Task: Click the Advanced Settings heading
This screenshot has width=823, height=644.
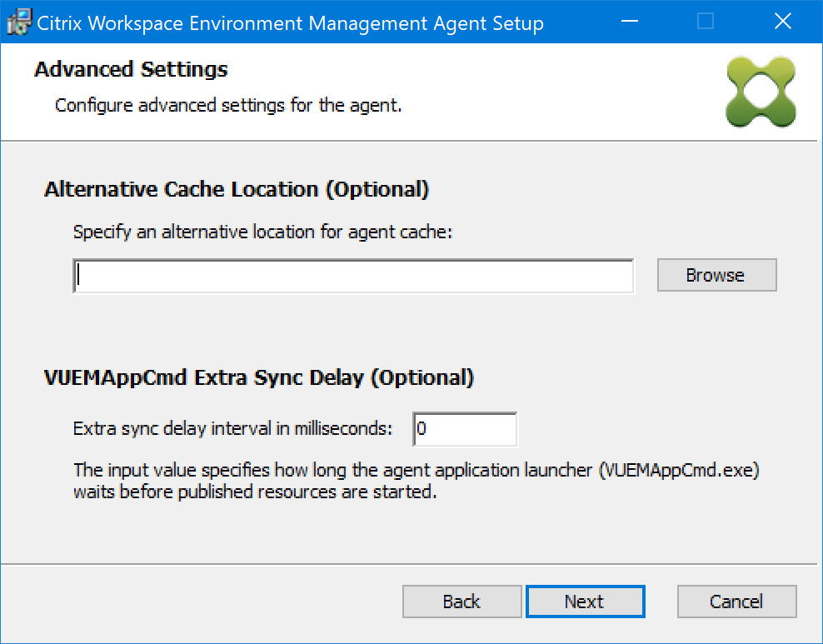Action: click(x=131, y=69)
